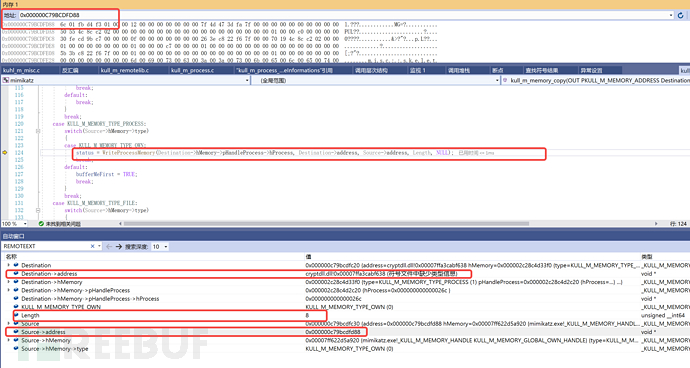Open the 异常设置 tab
Screen dimensions: 690x368
(591, 70)
